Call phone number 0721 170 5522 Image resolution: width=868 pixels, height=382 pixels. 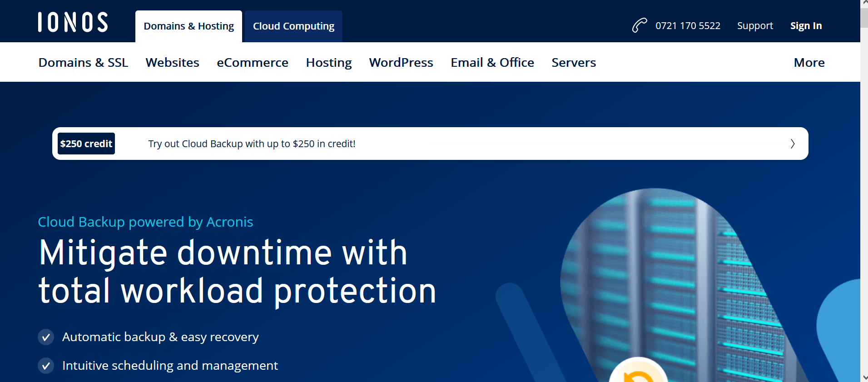688,26
